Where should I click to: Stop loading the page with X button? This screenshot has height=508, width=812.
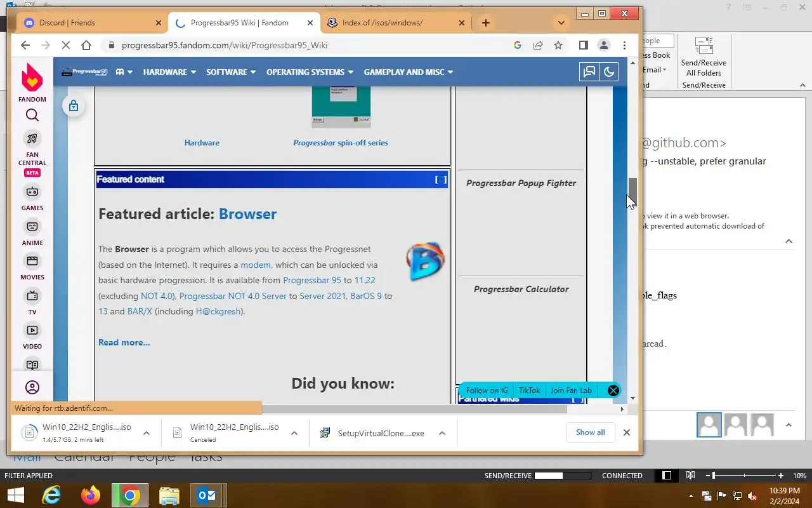pos(66,45)
